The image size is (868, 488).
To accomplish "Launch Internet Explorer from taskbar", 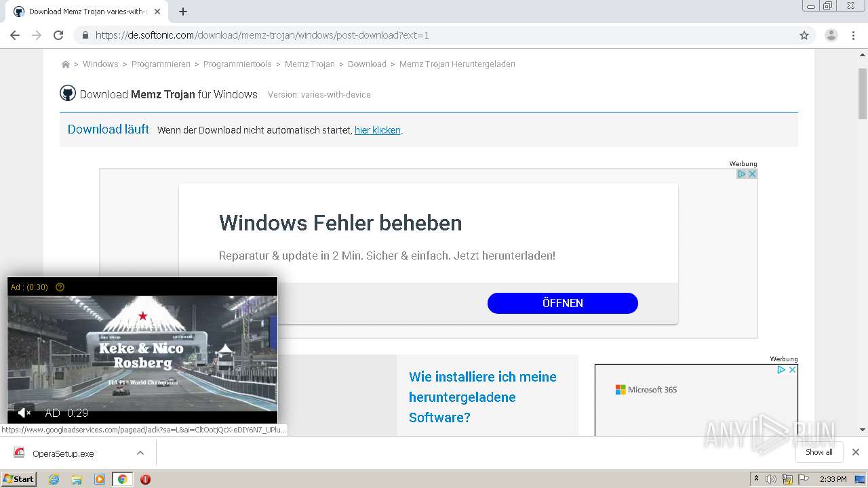I will pos(54,479).
